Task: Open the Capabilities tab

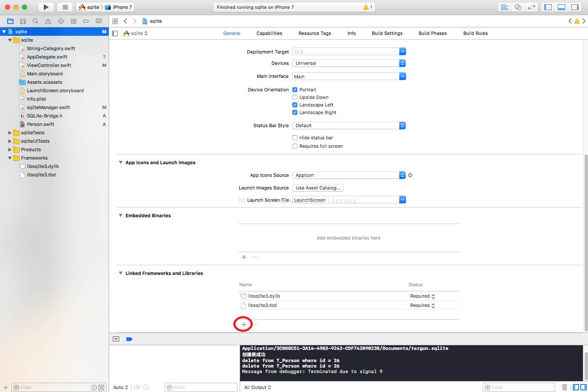Action: [269, 33]
